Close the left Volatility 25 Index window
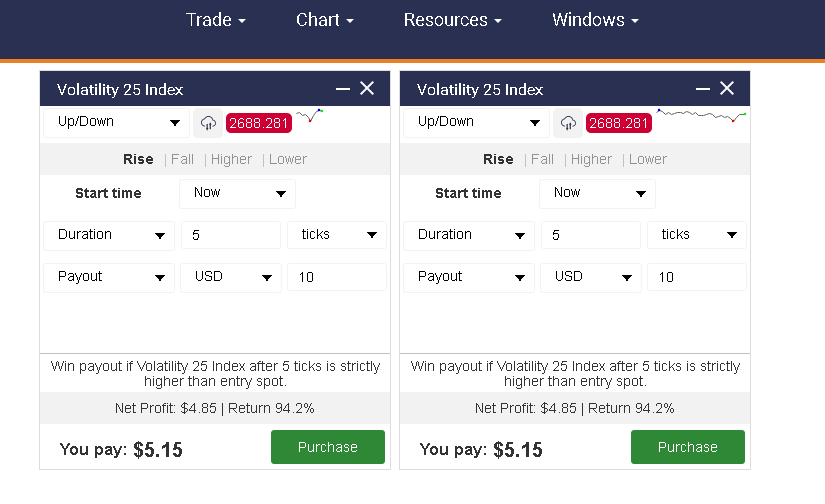The width and height of the screenshot is (825, 504). click(x=367, y=89)
